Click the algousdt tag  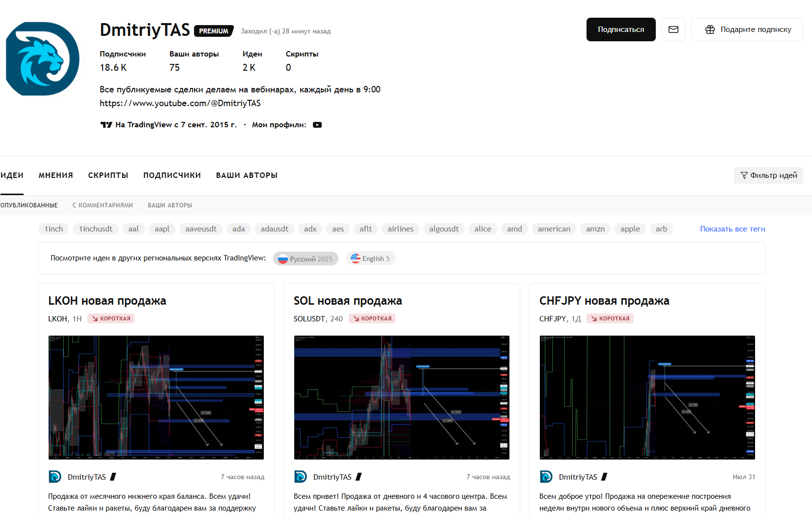(444, 229)
